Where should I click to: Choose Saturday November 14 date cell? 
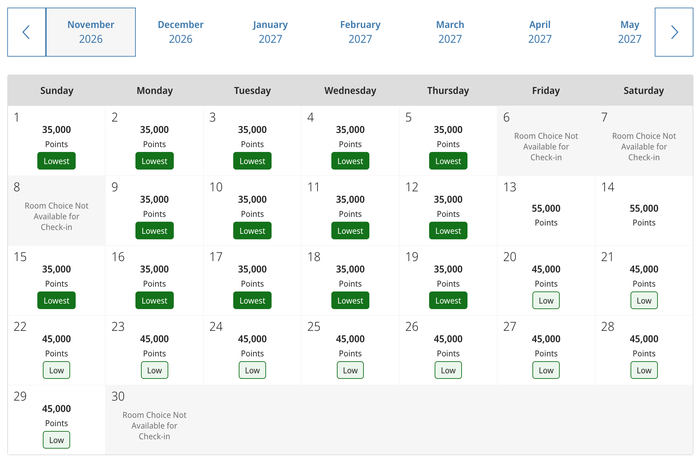[x=644, y=211]
